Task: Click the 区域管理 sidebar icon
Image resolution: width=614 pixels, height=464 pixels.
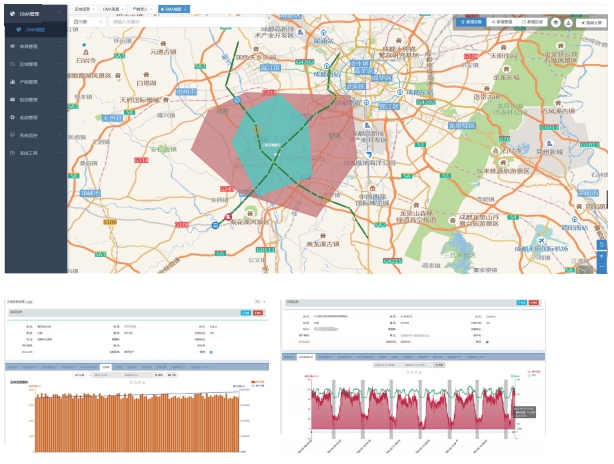Action: 11,64
